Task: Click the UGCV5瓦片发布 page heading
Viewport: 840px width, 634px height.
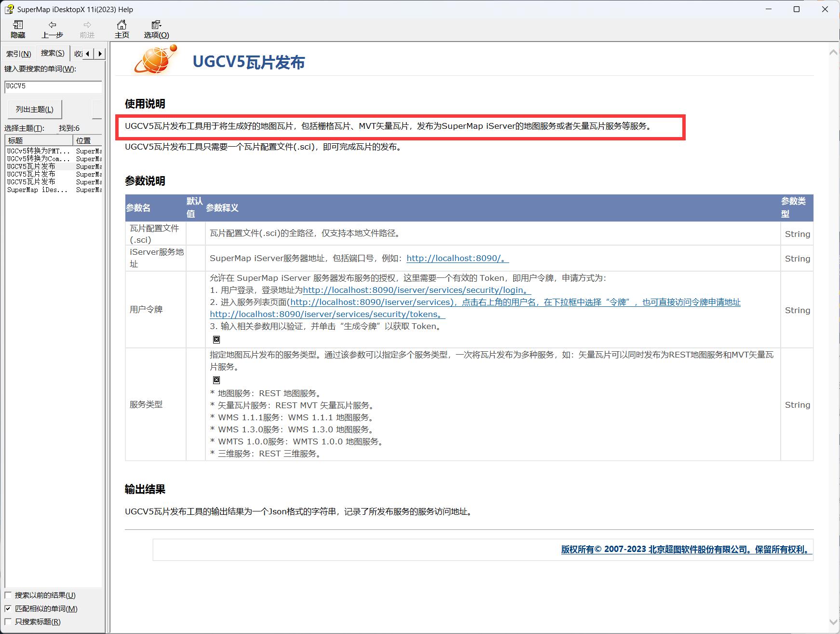Action: click(x=249, y=62)
